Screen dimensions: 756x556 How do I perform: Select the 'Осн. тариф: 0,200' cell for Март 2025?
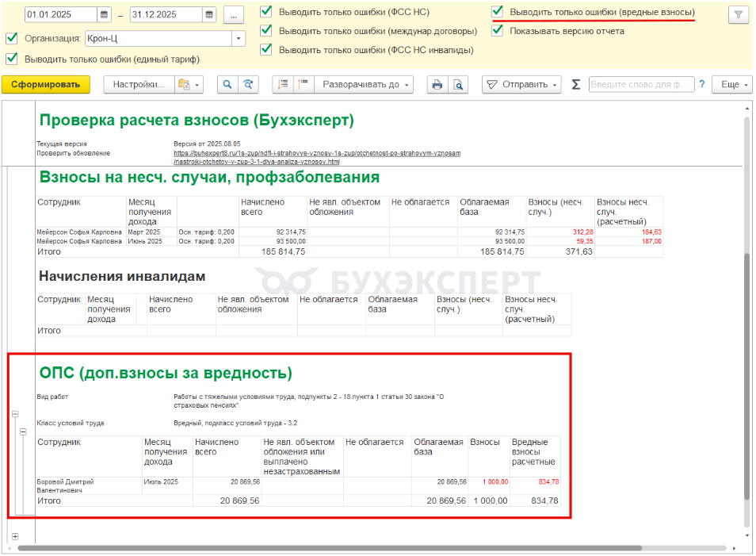pyautogui.click(x=206, y=232)
